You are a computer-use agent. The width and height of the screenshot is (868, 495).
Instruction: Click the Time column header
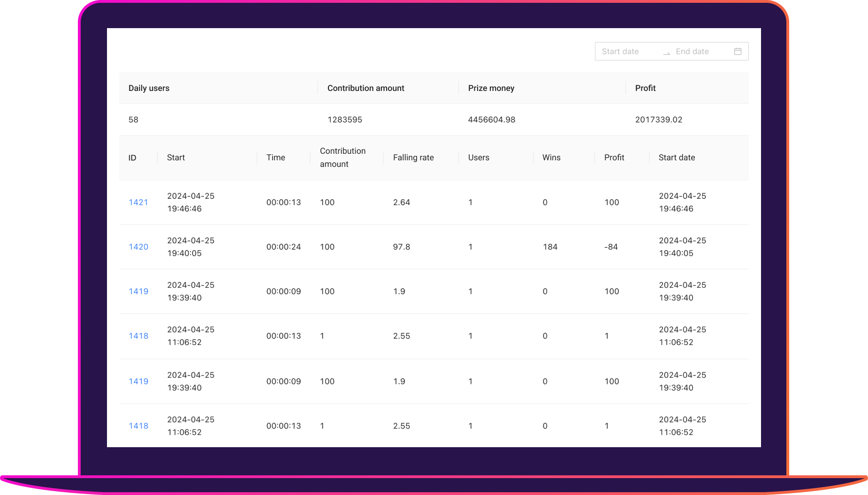tap(276, 157)
